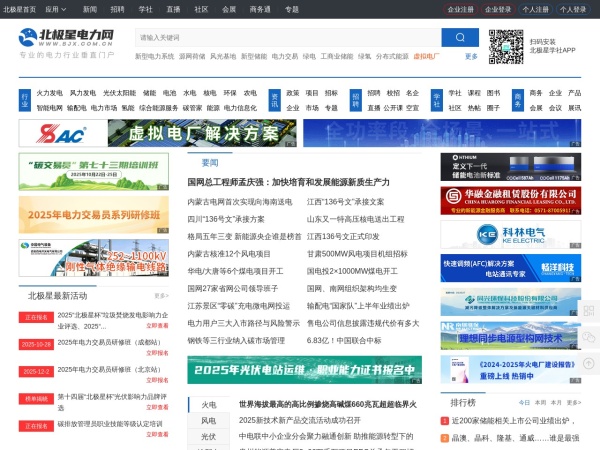Click the 个人注册 button
The width and height of the screenshot is (600, 450).
(x=535, y=9)
